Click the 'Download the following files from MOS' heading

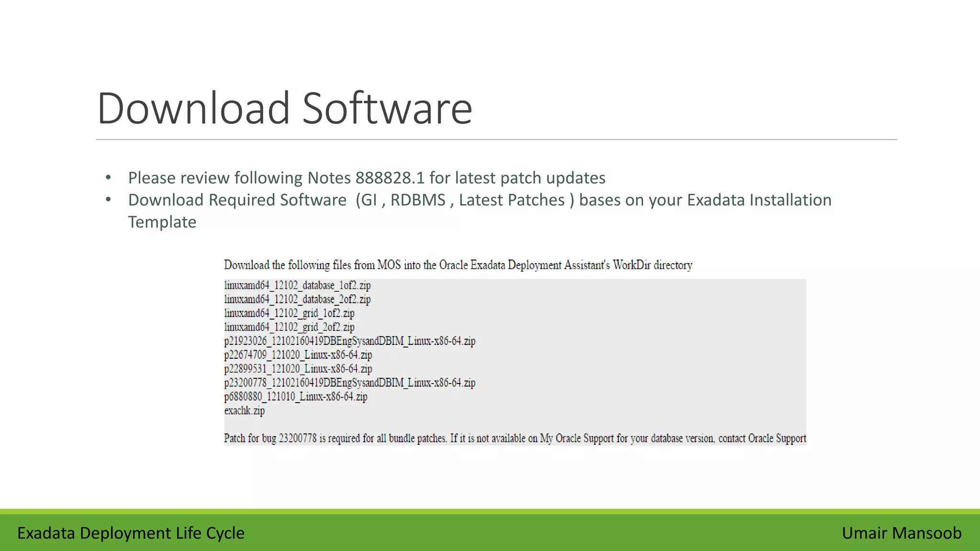click(x=458, y=265)
